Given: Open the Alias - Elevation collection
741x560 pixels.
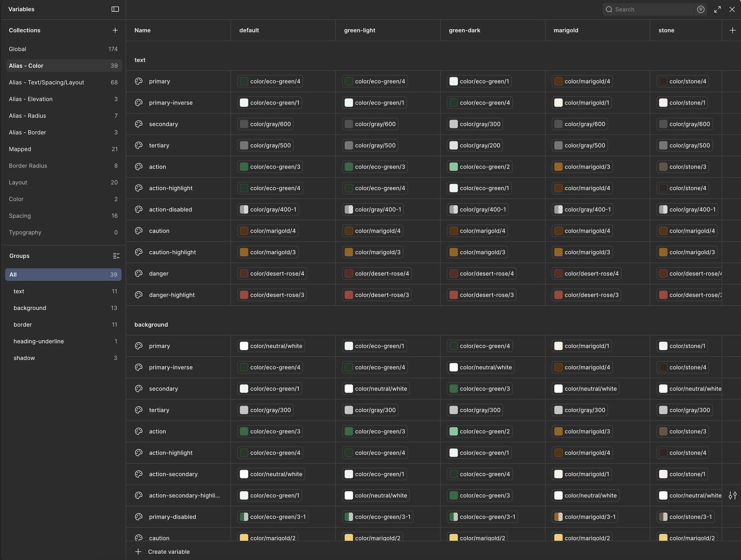Looking at the screenshot, I should (63, 99).
